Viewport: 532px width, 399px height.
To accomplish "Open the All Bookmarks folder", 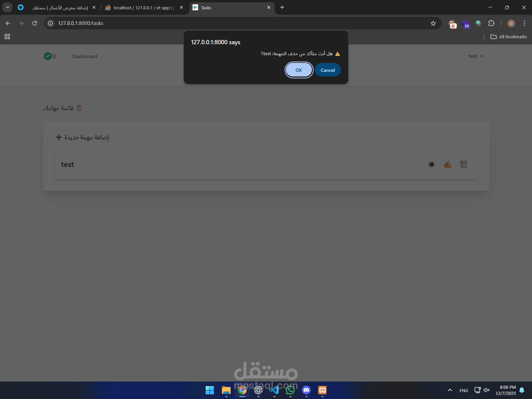I will coord(509,37).
